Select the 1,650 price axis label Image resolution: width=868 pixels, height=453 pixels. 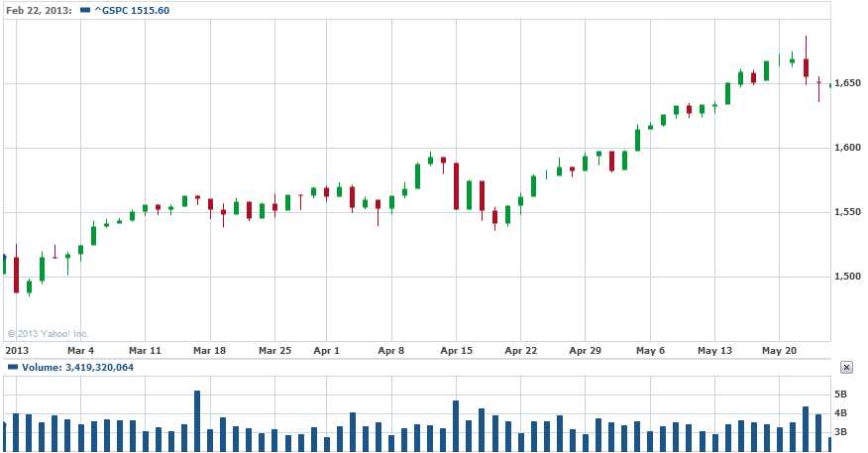tap(848, 84)
